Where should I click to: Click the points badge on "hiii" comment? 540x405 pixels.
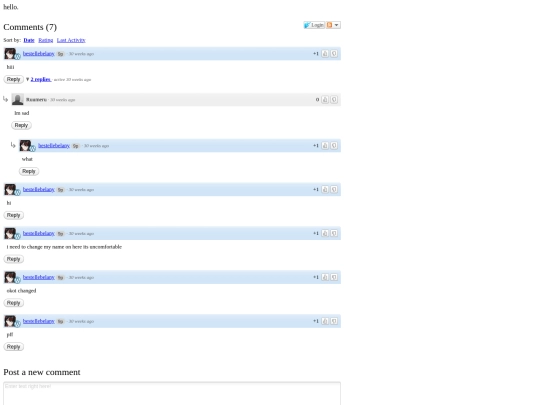click(61, 54)
